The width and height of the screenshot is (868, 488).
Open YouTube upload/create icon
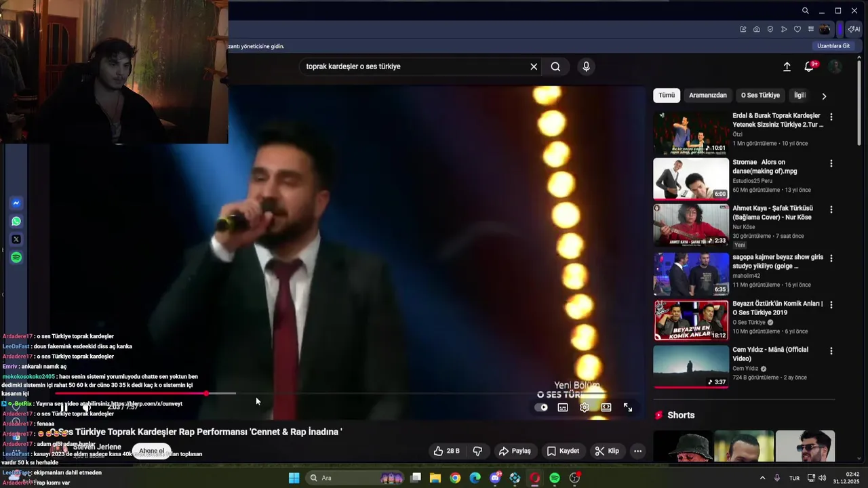point(787,66)
